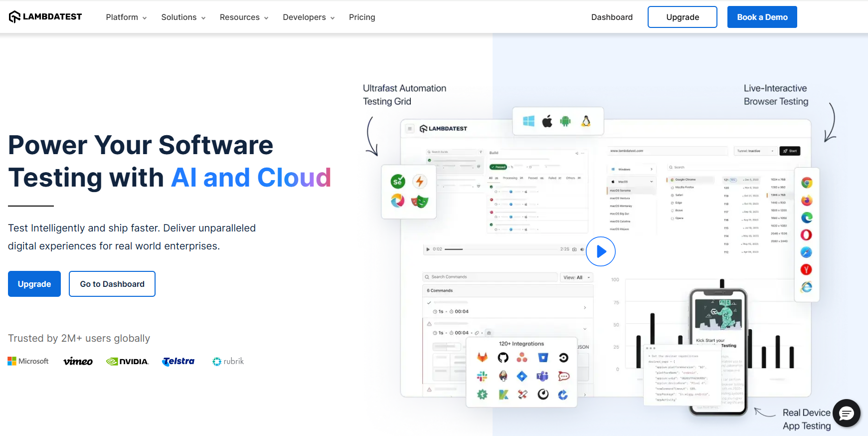Click the Bitbucket integration icon
The width and height of the screenshot is (868, 436).
coord(543,357)
